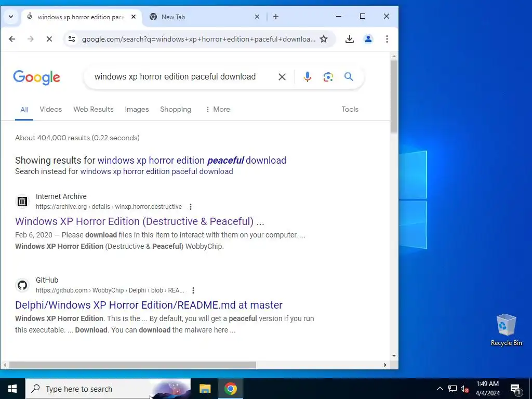Select the Recycle Bin desktop icon
This screenshot has width=532, height=399.
point(506,330)
